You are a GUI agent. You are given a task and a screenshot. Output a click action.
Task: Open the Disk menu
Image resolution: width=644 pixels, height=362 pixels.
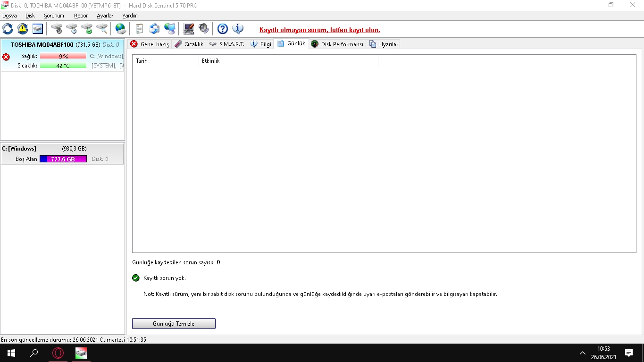pos(30,16)
